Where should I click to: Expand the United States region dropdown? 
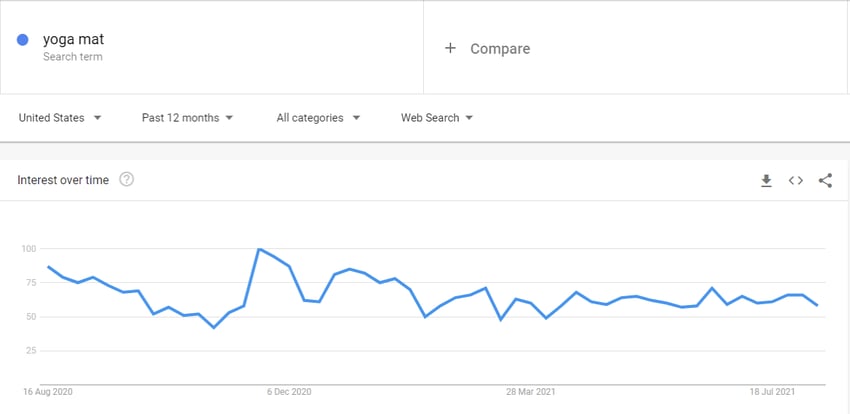click(60, 118)
